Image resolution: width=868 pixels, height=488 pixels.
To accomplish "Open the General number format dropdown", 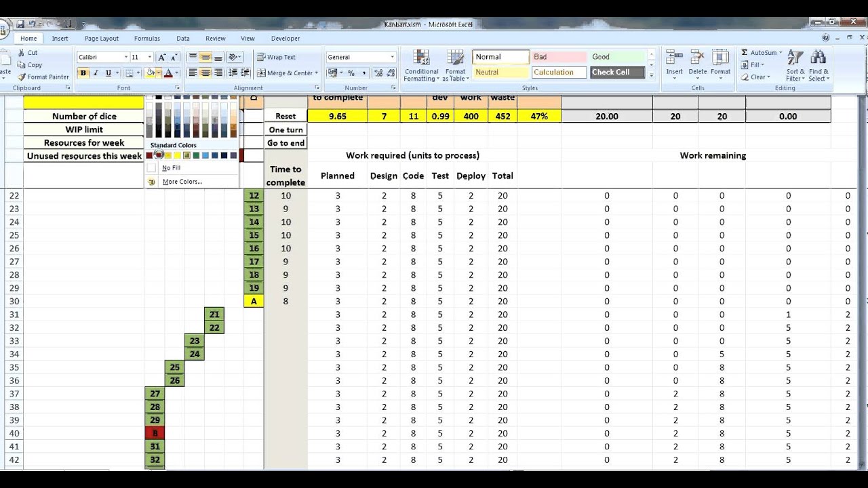I will pos(392,58).
